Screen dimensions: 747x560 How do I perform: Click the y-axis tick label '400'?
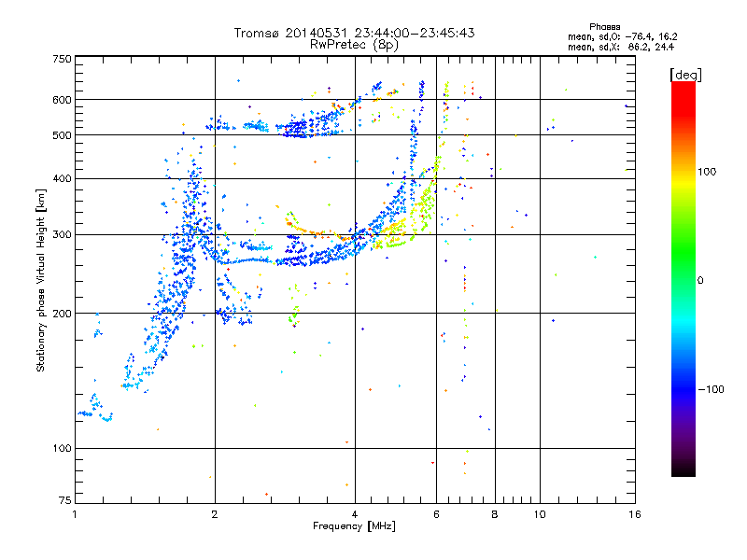click(x=62, y=178)
